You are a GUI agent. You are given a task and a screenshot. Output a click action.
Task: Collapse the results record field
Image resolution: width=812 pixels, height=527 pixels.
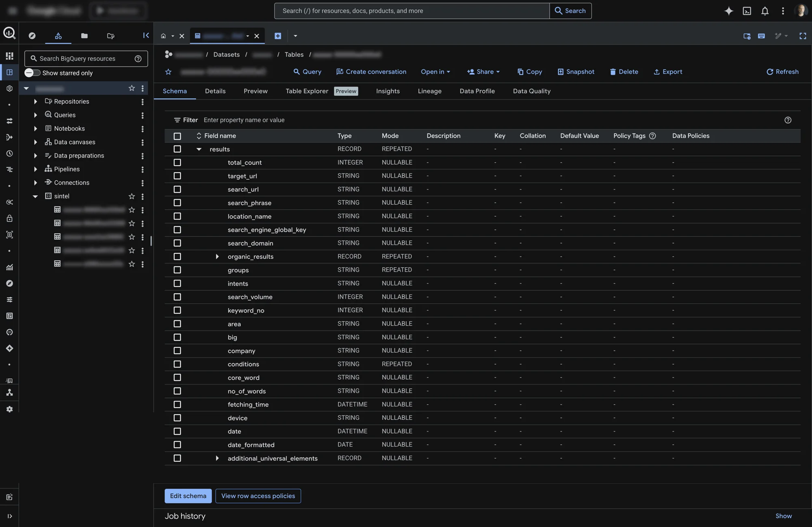199,149
